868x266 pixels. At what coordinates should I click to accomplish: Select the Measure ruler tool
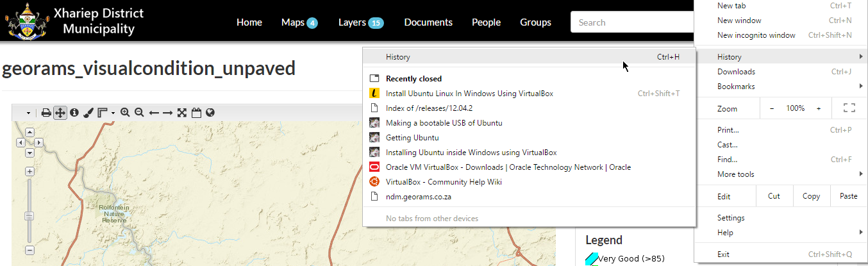tap(102, 113)
